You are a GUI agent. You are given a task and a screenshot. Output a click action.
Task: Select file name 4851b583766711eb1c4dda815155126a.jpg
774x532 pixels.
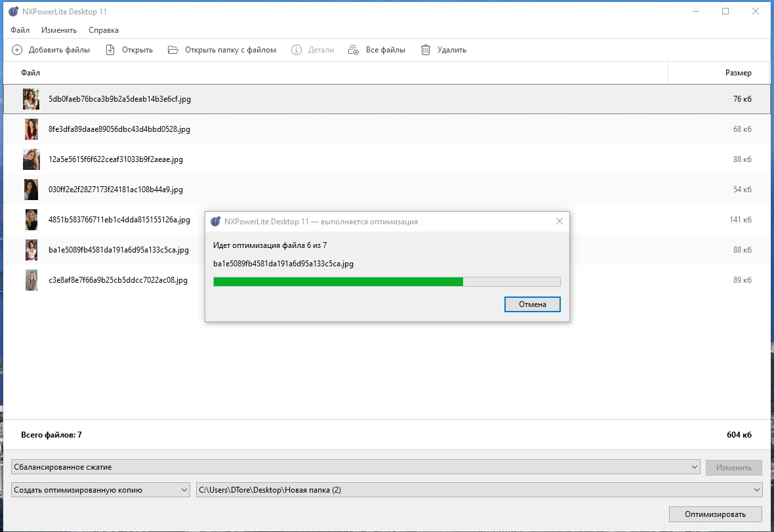pos(119,220)
